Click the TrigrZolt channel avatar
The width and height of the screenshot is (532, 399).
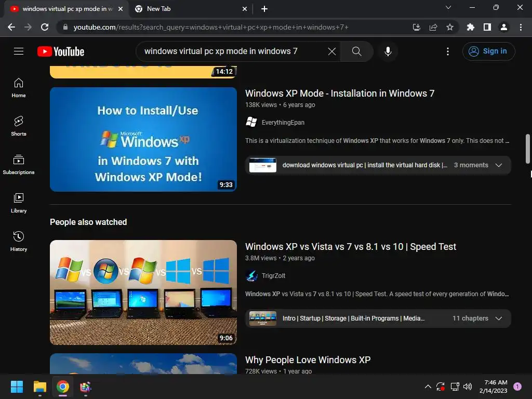coord(251,275)
